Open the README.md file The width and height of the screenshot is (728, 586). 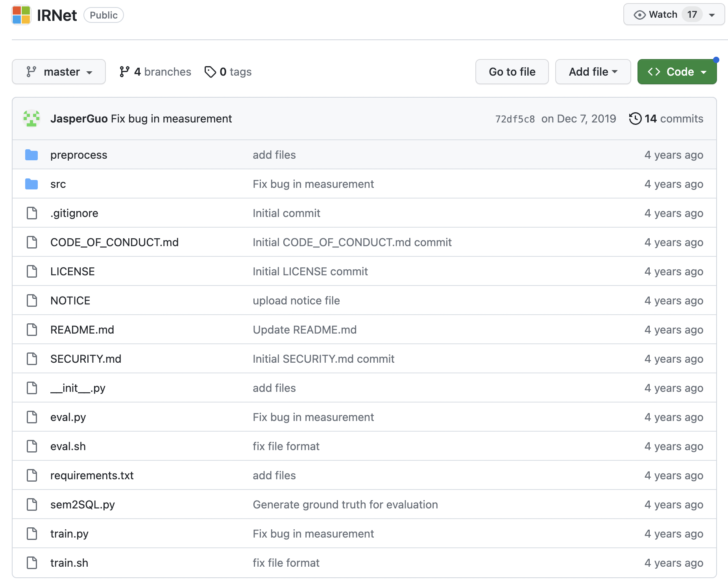(x=82, y=330)
